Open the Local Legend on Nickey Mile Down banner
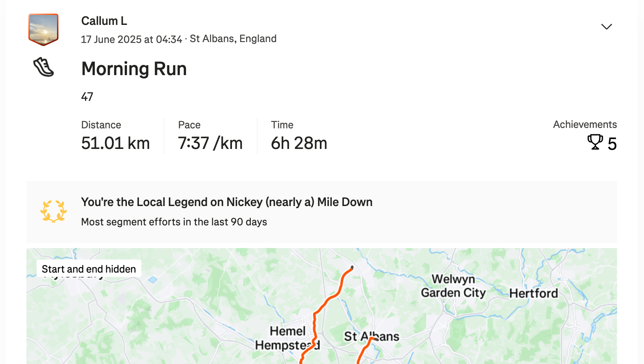Image resolution: width=644 pixels, height=364 pixels. (x=322, y=212)
